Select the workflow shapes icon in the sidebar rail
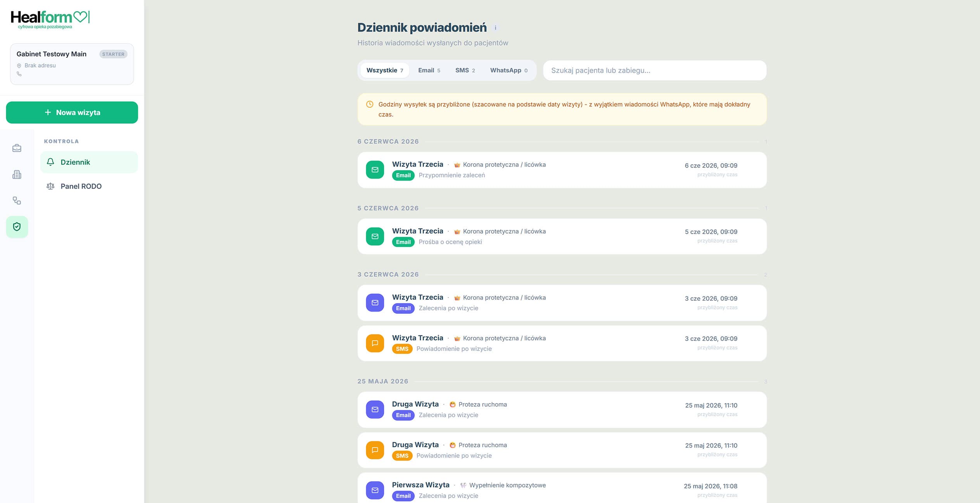Viewport: 980px width, 503px height. (17, 200)
